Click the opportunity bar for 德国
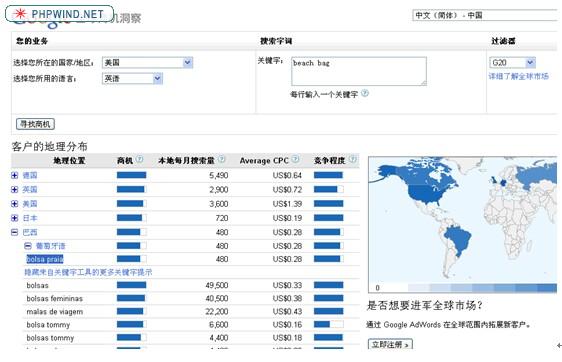 point(132,175)
